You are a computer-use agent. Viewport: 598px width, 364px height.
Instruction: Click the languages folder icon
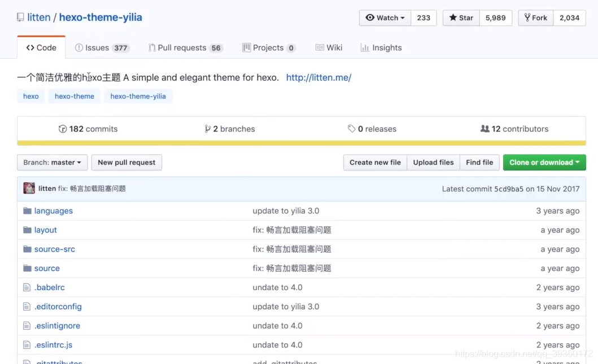click(27, 210)
